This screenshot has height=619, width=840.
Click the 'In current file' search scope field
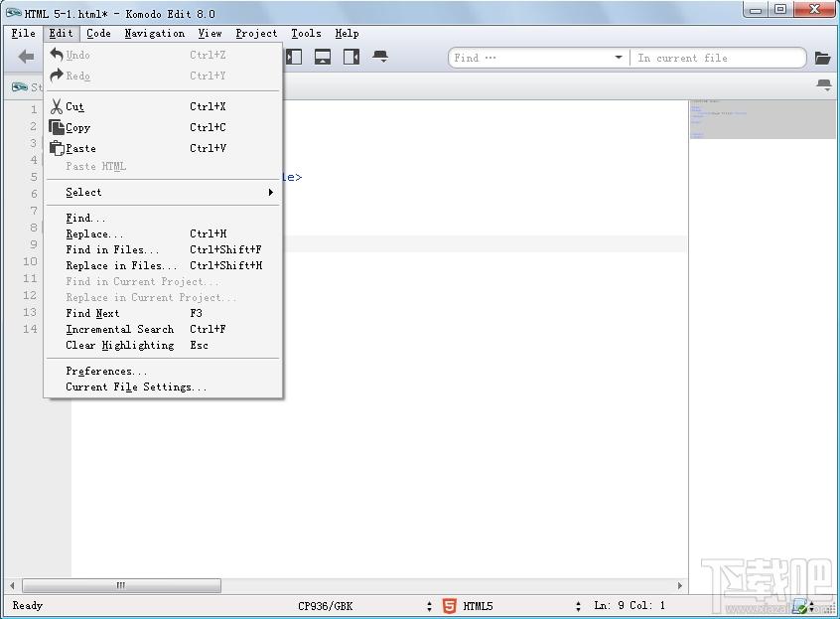coord(718,58)
